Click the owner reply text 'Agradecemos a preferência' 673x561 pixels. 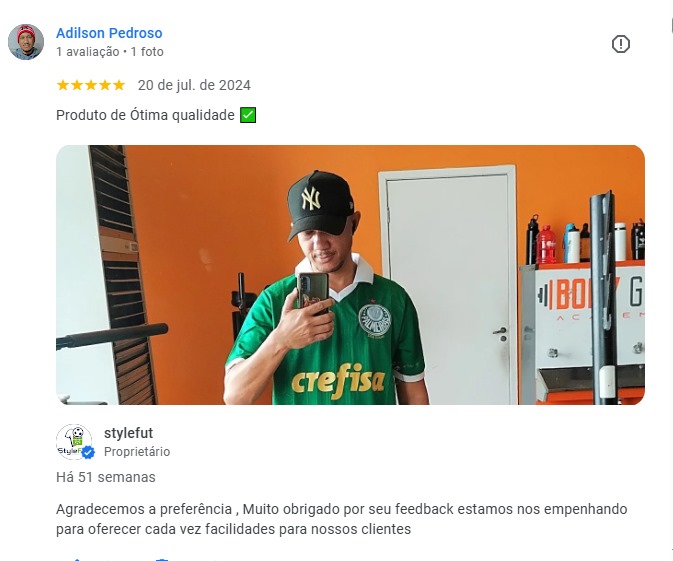(x=144, y=509)
